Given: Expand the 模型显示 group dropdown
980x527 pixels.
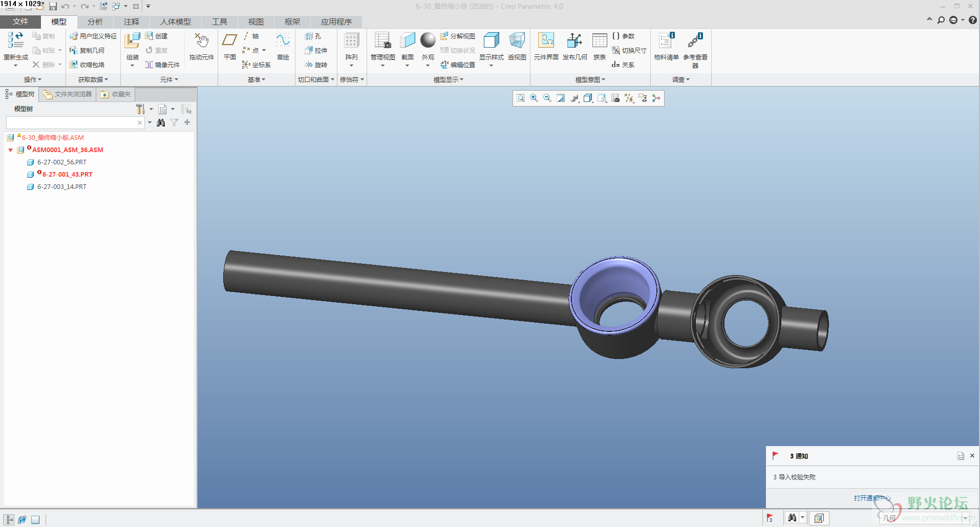Looking at the screenshot, I should pyautogui.click(x=448, y=79).
